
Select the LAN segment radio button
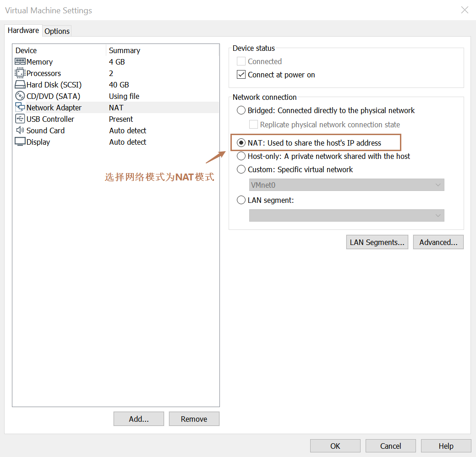[x=241, y=200]
